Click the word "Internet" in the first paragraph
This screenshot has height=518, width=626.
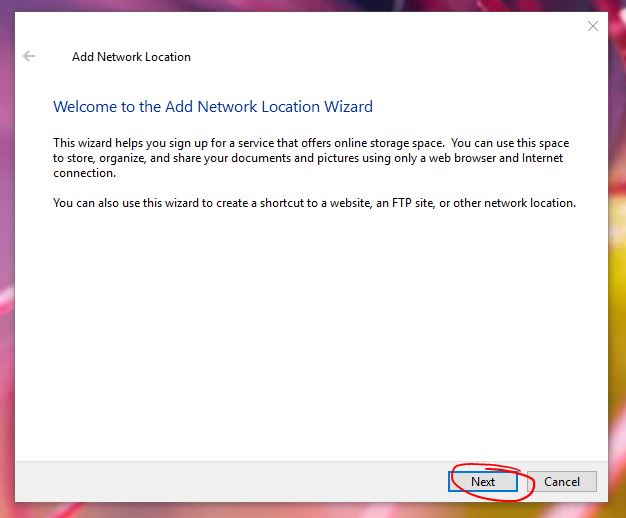click(x=541, y=158)
